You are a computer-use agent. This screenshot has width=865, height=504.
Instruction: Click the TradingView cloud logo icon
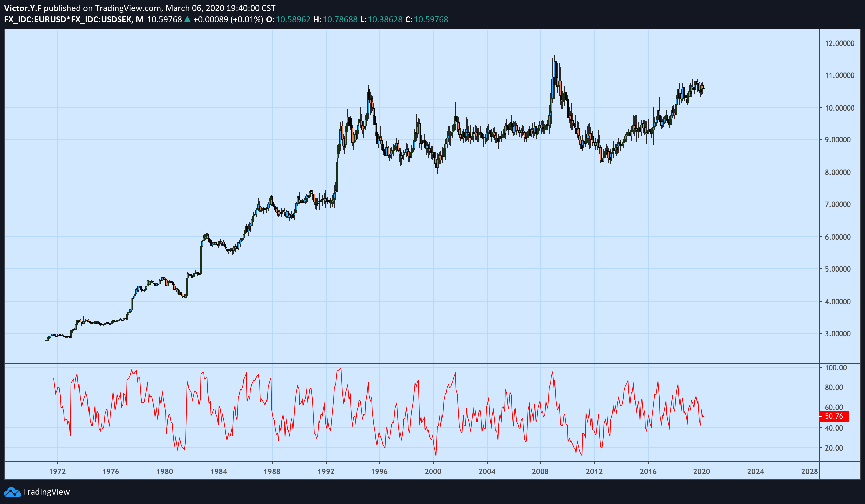coord(12,492)
